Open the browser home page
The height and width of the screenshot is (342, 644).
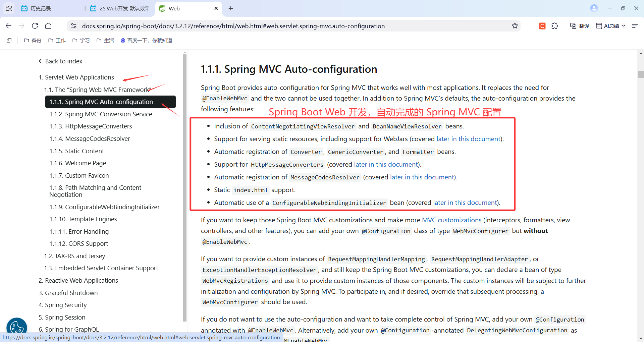(48, 26)
